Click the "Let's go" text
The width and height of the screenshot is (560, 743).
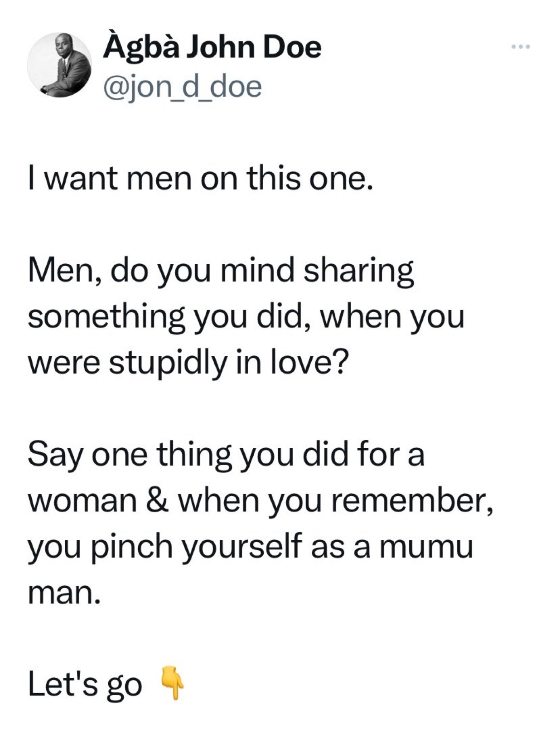click(85, 685)
